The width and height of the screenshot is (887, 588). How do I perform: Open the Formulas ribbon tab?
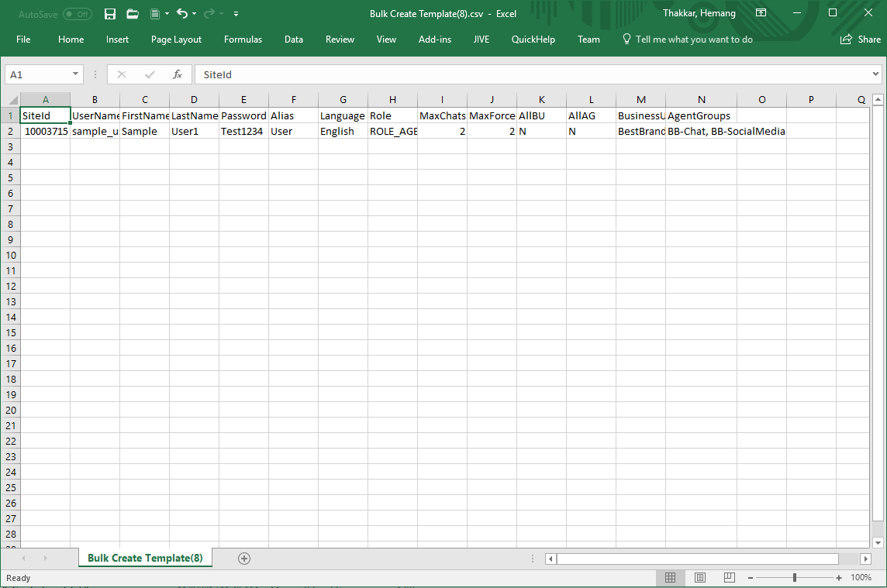[x=243, y=40]
